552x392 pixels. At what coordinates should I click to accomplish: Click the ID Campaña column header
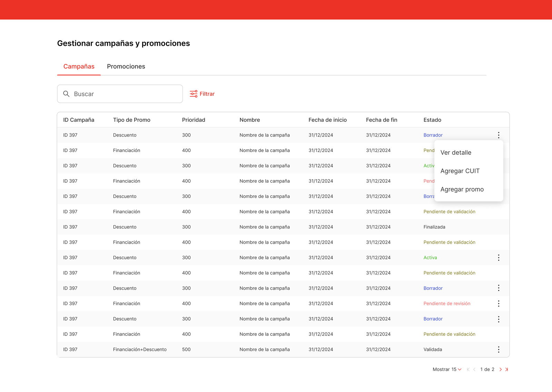pos(79,120)
